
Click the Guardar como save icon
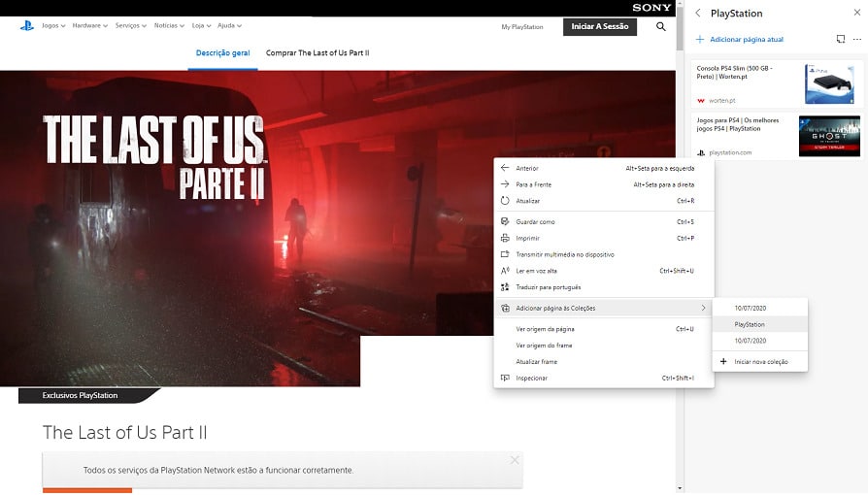tap(504, 221)
